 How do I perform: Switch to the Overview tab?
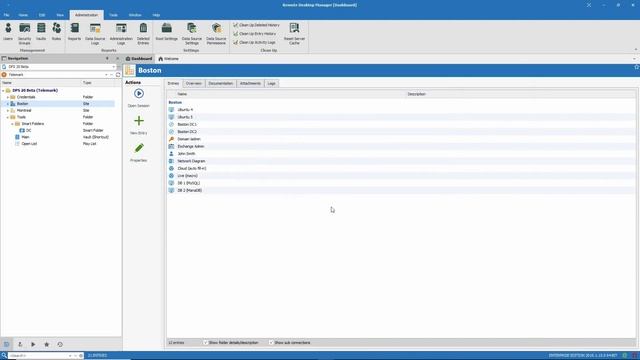(194, 84)
